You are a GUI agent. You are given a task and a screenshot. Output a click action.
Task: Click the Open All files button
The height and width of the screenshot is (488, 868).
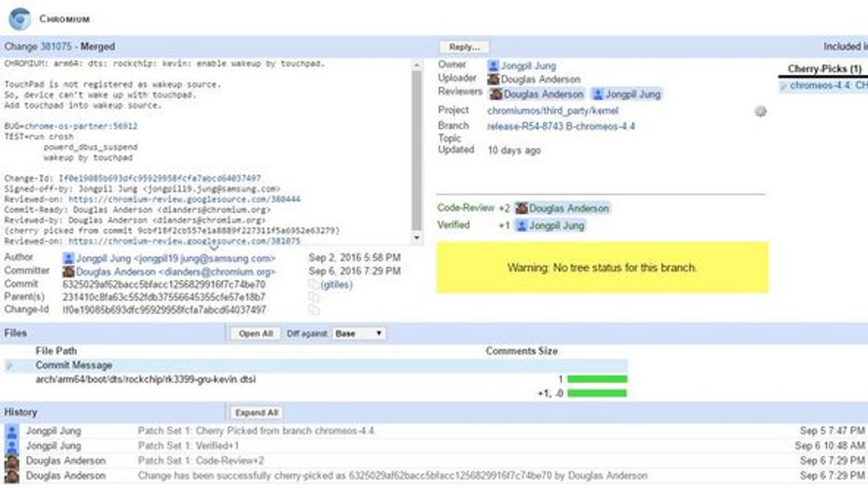click(256, 333)
